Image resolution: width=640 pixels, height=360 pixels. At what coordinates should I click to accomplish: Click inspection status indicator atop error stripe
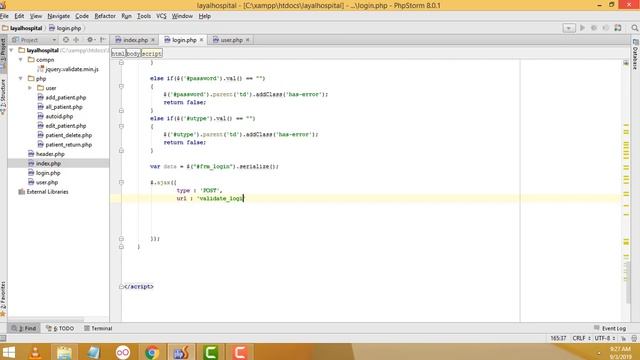coord(626,63)
